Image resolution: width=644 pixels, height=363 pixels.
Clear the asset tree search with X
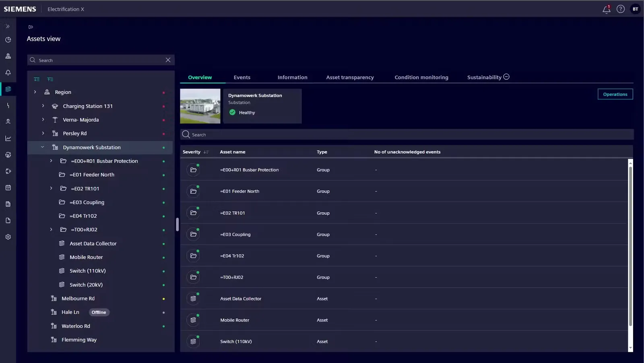pos(168,60)
